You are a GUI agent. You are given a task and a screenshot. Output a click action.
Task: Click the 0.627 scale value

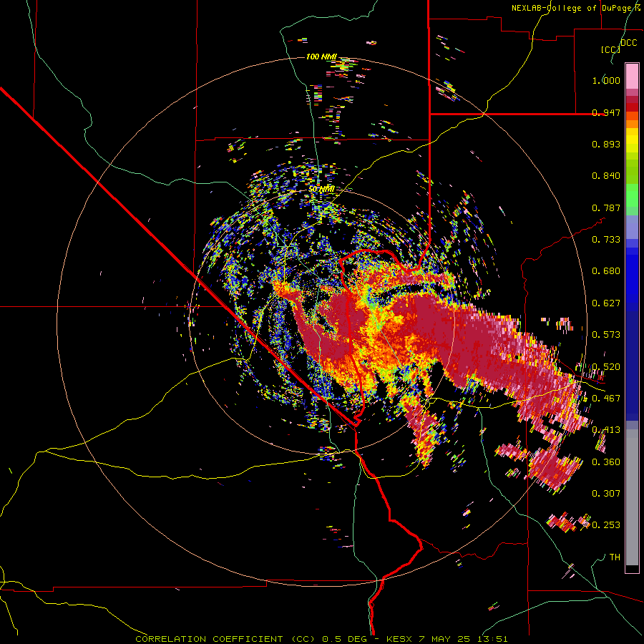[606, 303]
